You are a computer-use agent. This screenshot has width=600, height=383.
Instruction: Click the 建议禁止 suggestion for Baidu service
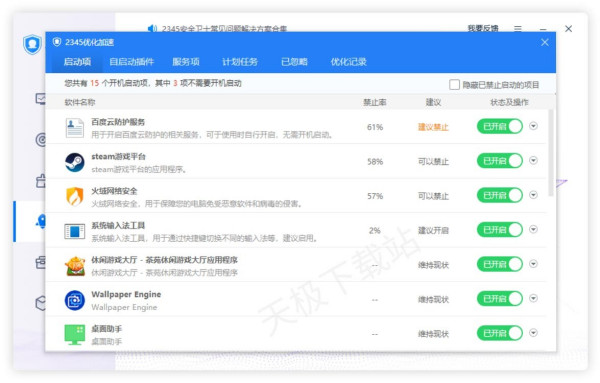click(x=433, y=127)
